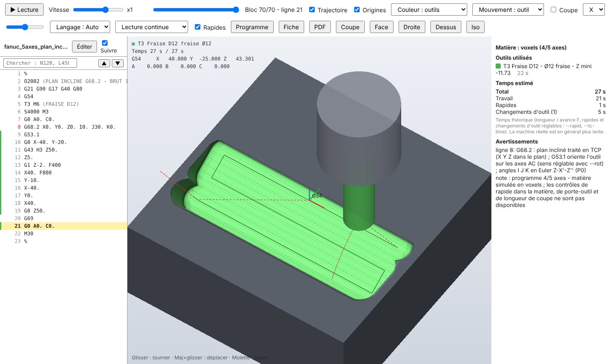The width and height of the screenshot is (610, 364).
Task: Open the Mouvement : outil dropdown
Action: point(508,9)
